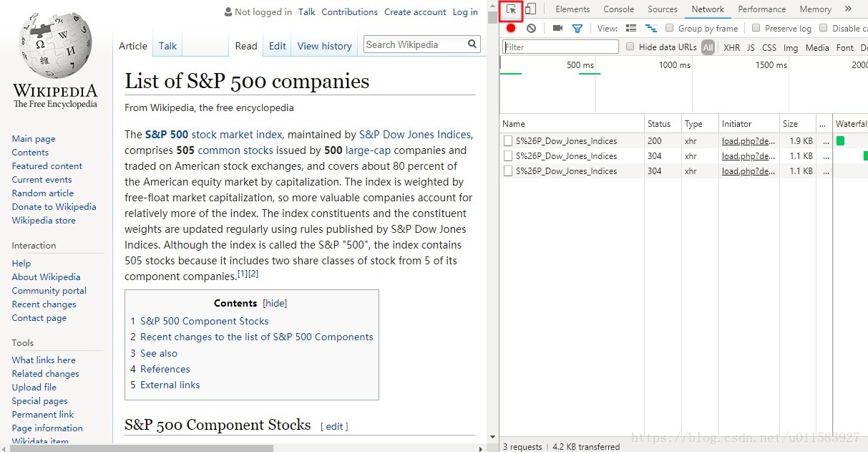Enable the Preserve log checkbox
The height and width of the screenshot is (452, 868).
coord(756,28)
